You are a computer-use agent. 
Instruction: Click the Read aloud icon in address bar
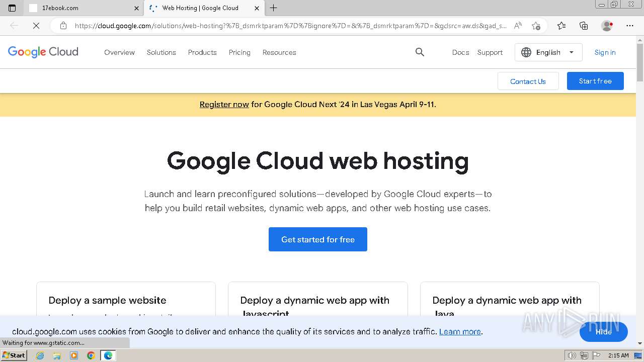click(518, 26)
